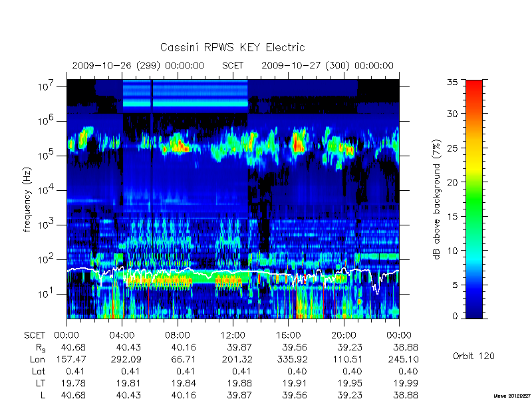
Task: Click the Lon value 66.71
Action: [184, 359]
